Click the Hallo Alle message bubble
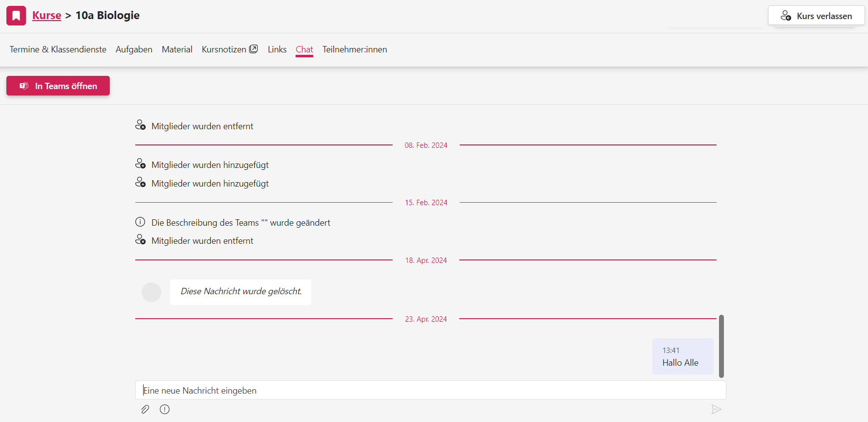 point(682,356)
